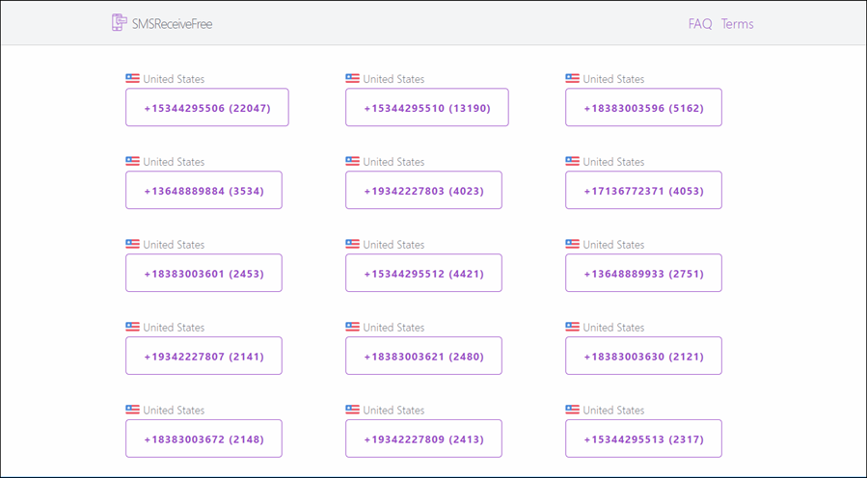This screenshot has height=478, width=868.
Task: Open the FAQ page
Action: click(x=700, y=24)
